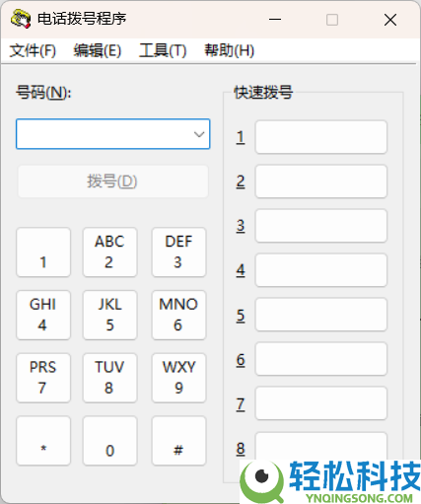Click speed dial slot 1 button
The height and width of the screenshot is (504, 421).
321,137
